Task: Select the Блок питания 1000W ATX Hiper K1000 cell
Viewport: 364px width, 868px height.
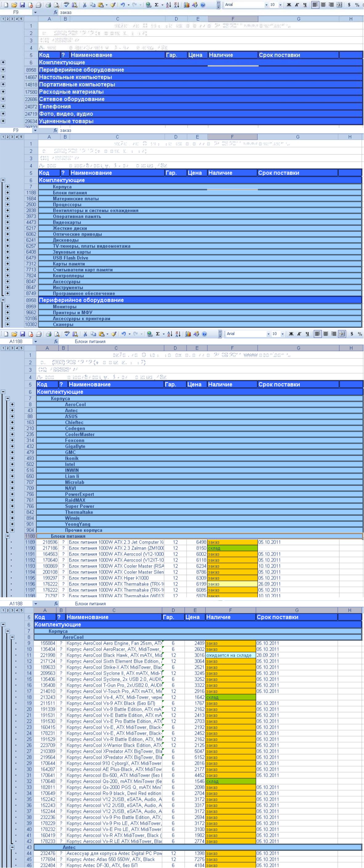Action: [116, 578]
